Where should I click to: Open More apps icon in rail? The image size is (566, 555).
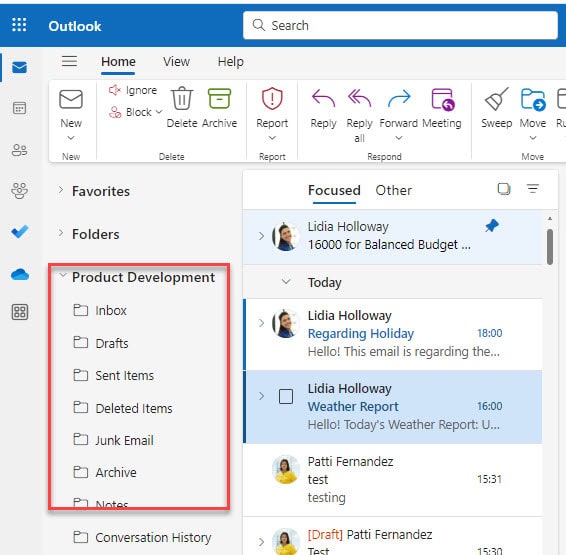click(19, 312)
